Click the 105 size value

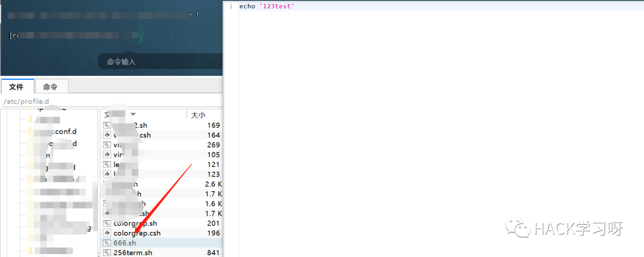click(213, 155)
